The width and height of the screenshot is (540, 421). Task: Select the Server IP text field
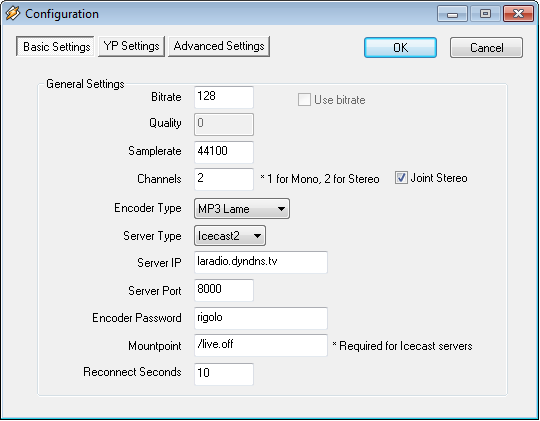click(261, 262)
